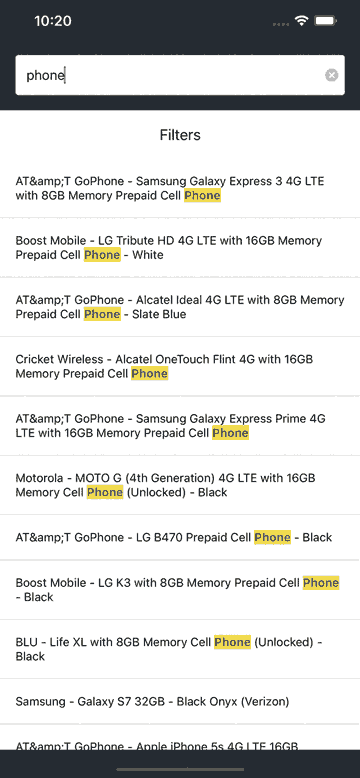Clear the search field with the X icon

[331, 75]
